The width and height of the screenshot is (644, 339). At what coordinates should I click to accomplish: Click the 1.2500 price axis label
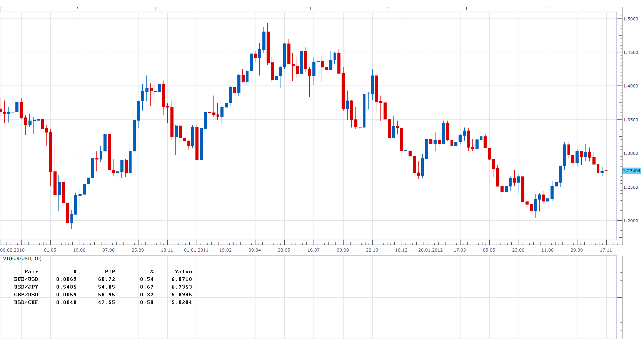pos(631,187)
